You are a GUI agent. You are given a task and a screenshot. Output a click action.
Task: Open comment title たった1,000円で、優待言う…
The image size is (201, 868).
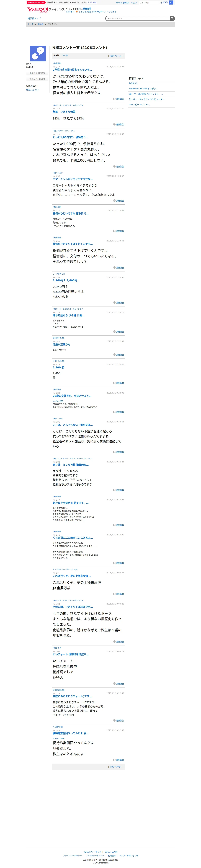(70, 138)
